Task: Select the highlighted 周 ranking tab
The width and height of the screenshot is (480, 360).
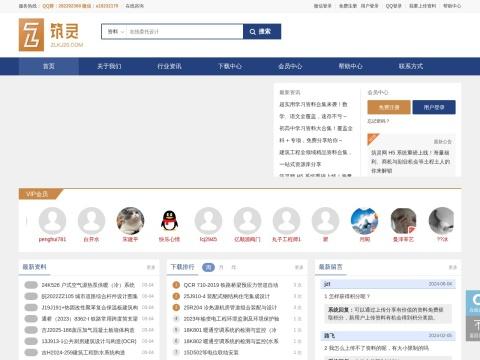Action: coord(208,267)
